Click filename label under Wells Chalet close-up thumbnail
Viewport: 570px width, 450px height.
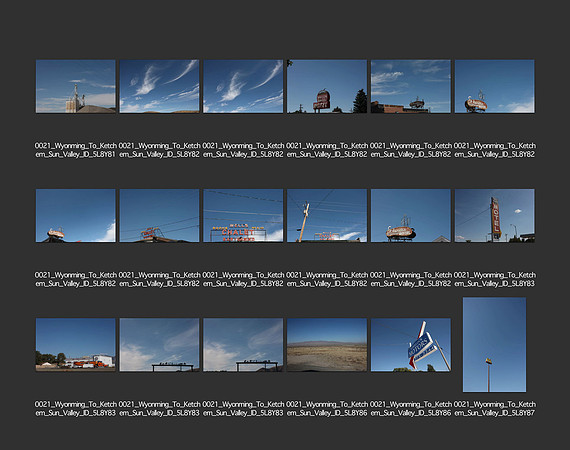(243, 279)
